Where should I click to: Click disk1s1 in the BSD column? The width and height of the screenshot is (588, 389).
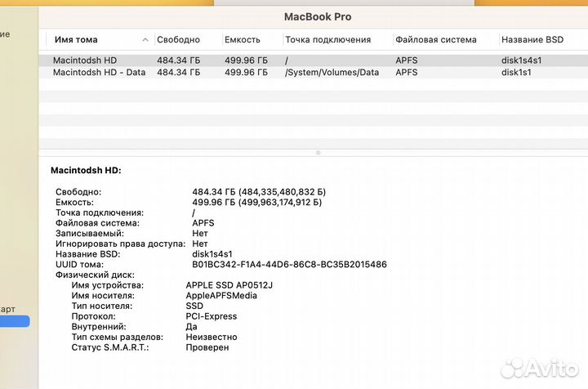pos(516,73)
